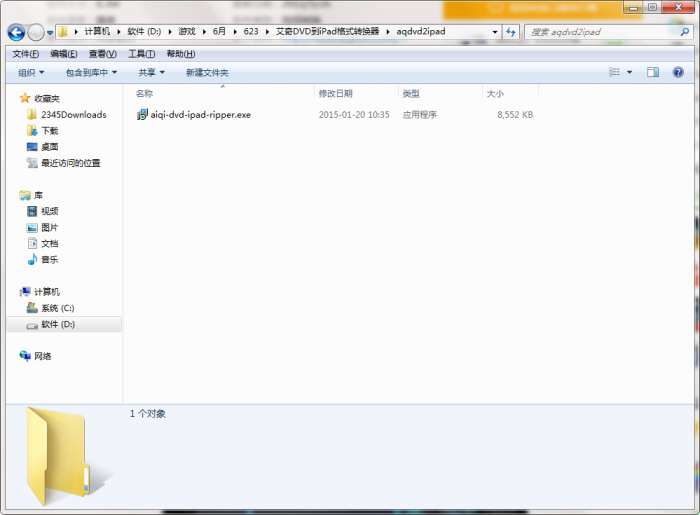The image size is (700, 515).
Task: Click the 8,552 KB size cell
Action: [x=515, y=115]
